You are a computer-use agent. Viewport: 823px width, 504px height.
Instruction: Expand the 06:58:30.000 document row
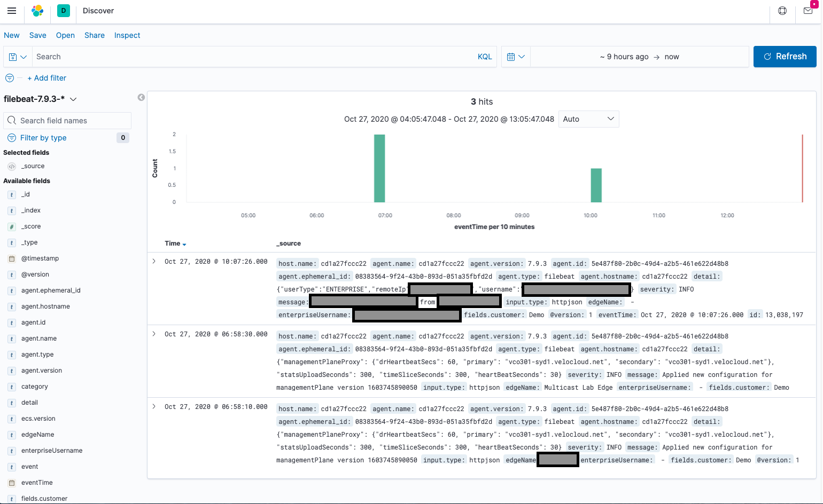[x=154, y=334]
